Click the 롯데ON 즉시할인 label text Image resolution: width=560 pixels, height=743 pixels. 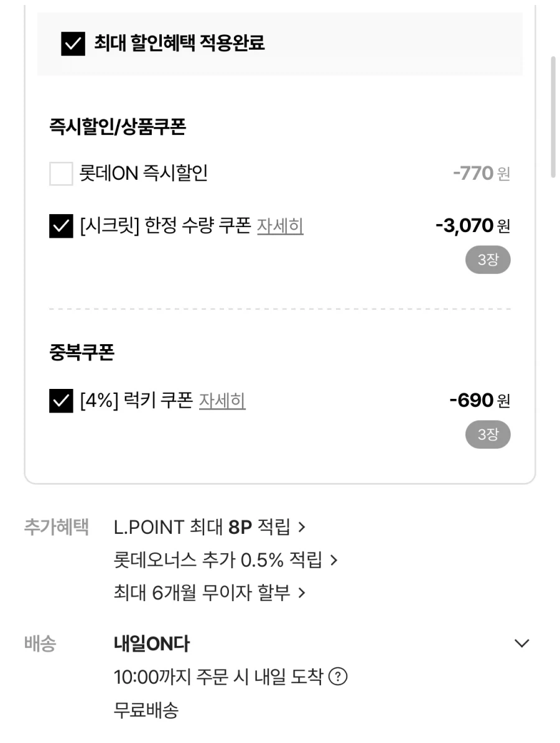click(x=144, y=174)
